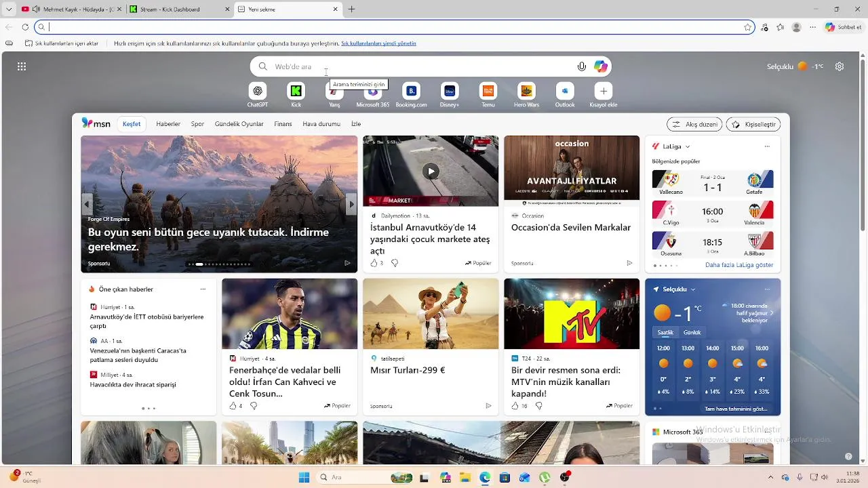This screenshot has height=488, width=868.
Task: Open the favorites list icon in toolbar
Action: (781, 27)
